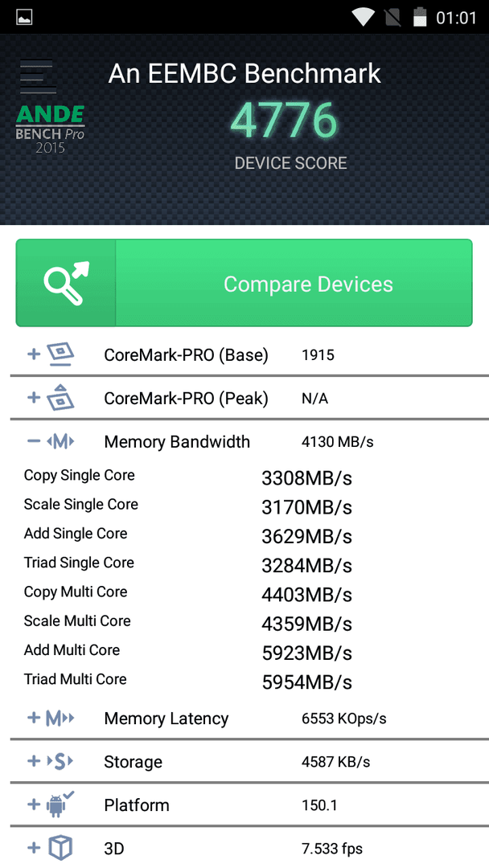Expand the 3D results plus sign

click(34, 848)
